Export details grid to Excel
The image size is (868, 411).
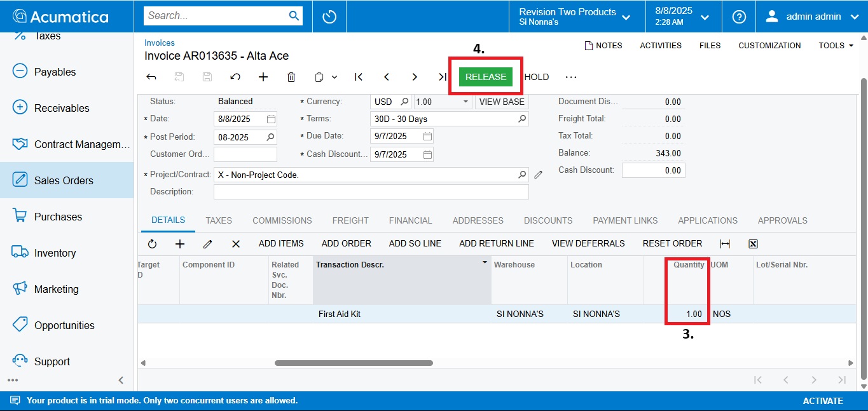(x=753, y=244)
